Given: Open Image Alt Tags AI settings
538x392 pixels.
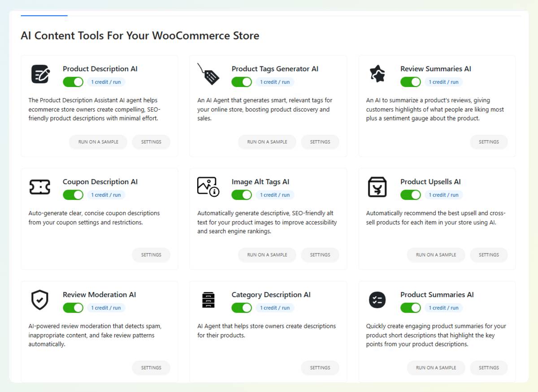Looking at the screenshot, I should coord(320,255).
